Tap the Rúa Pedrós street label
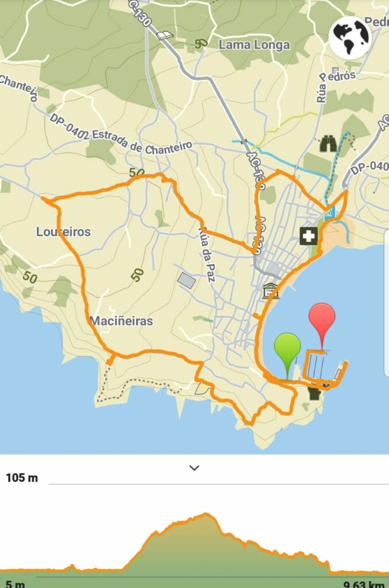Image resolution: width=389 pixels, height=588 pixels. tap(335, 86)
